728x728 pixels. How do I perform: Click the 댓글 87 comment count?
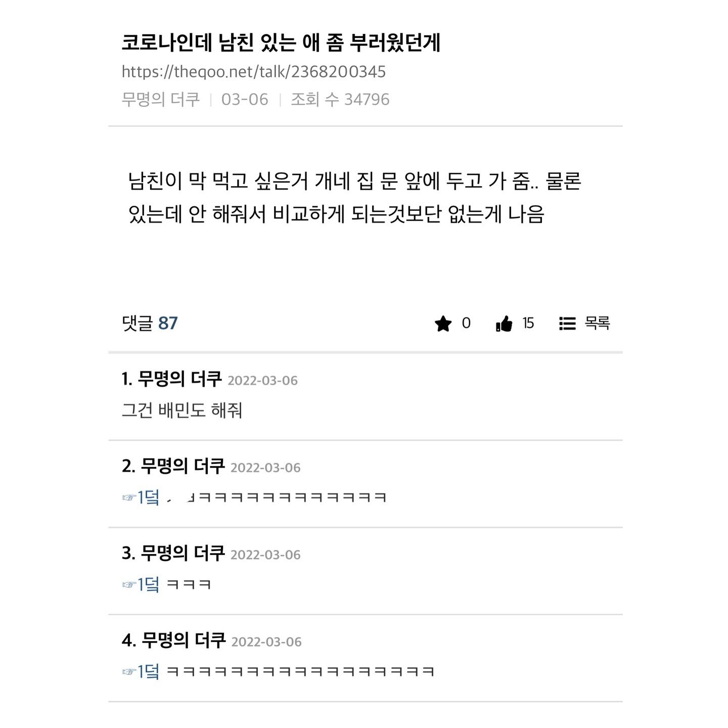coord(150,323)
